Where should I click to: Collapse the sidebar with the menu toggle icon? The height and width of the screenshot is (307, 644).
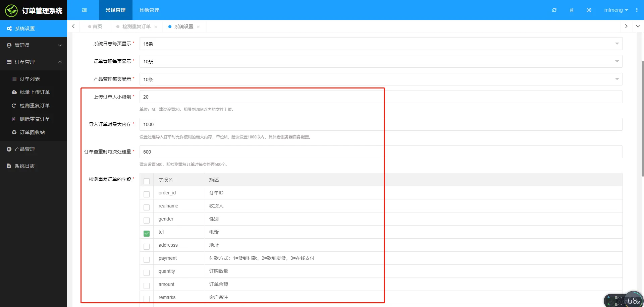pyautogui.click(x=84, y=10)
